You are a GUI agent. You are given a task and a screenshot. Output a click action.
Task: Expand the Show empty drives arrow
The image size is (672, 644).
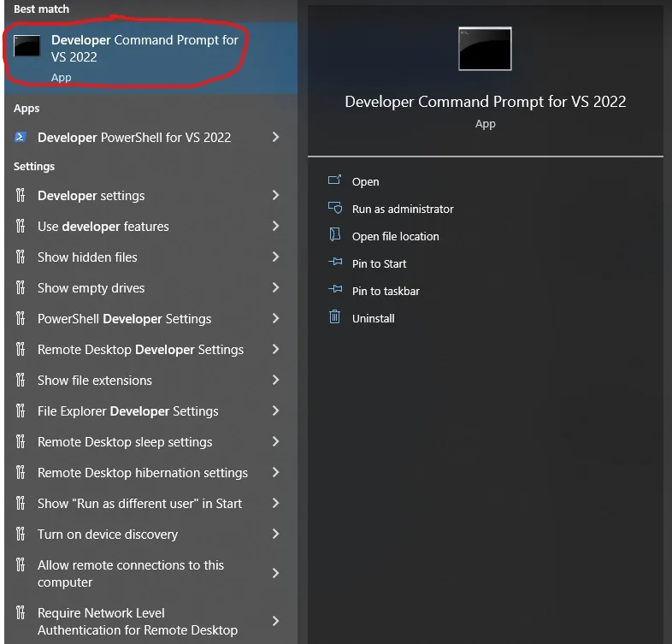(276, 287)
